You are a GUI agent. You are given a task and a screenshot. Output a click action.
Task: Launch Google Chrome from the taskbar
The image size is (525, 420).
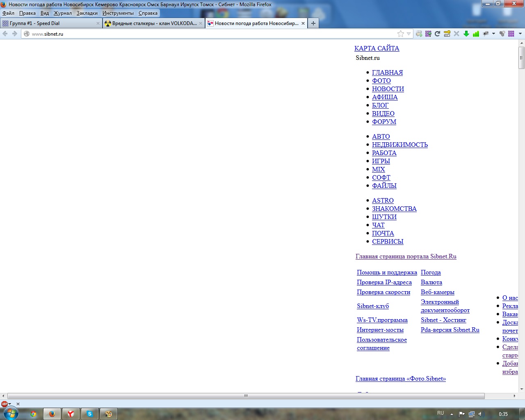(x=33, y=414)
